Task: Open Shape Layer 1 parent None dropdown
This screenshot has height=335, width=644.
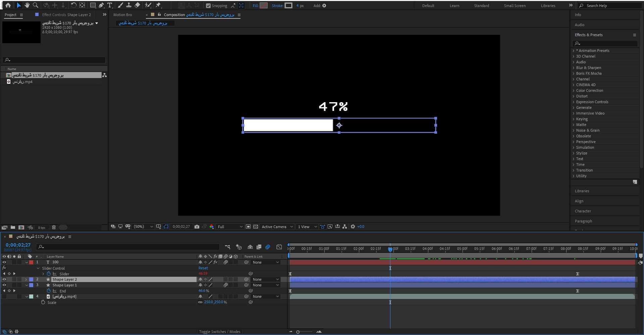Action: 266,285
